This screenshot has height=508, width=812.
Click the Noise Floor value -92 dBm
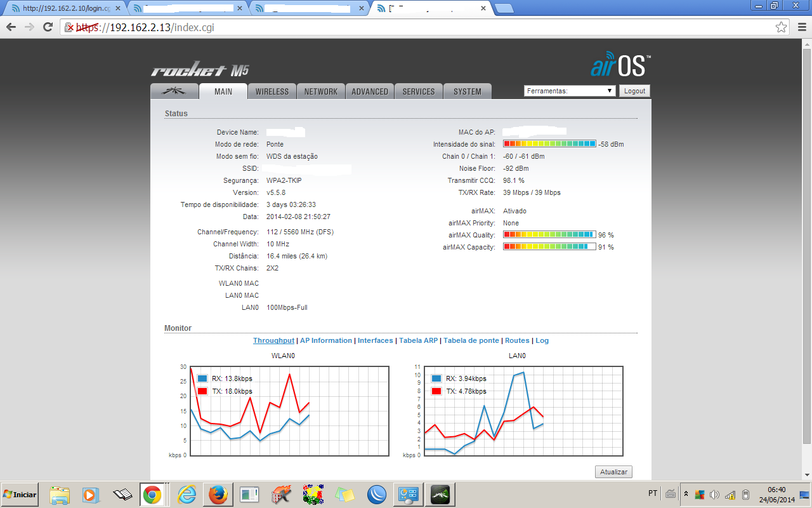point(516,168)
